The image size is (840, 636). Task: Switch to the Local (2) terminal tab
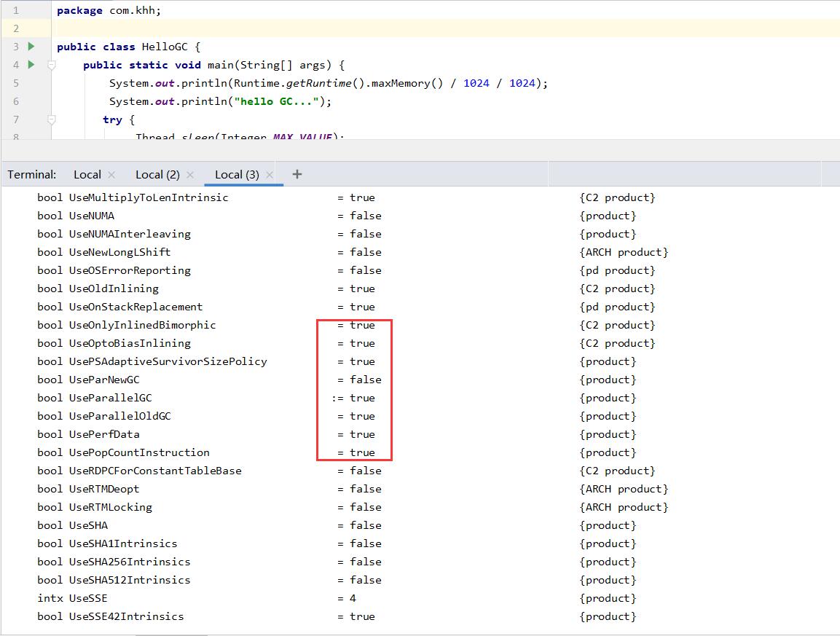157,175
